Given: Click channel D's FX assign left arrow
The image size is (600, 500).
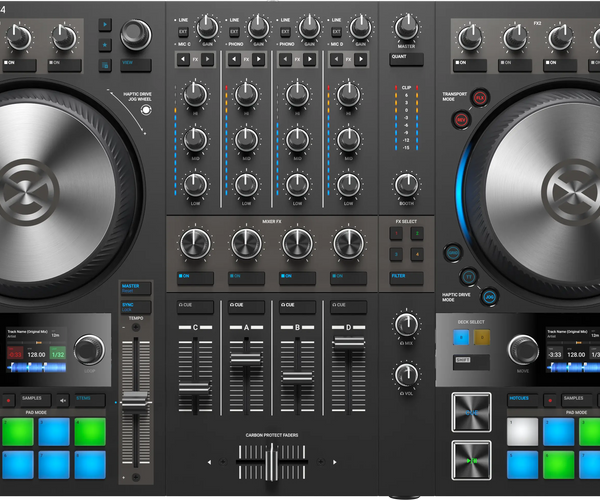Looking at the screenshot, I should click(x=336, y=59).
